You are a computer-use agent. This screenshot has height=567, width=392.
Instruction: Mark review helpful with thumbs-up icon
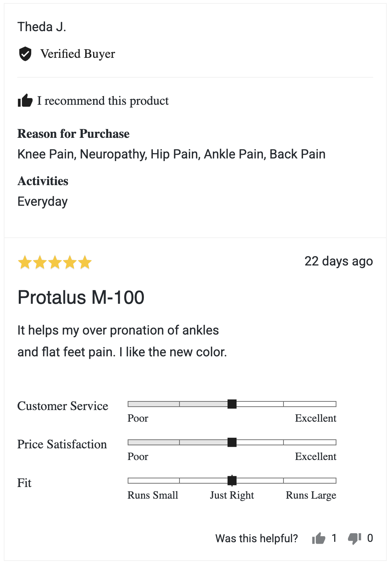(x=318, y=538)
